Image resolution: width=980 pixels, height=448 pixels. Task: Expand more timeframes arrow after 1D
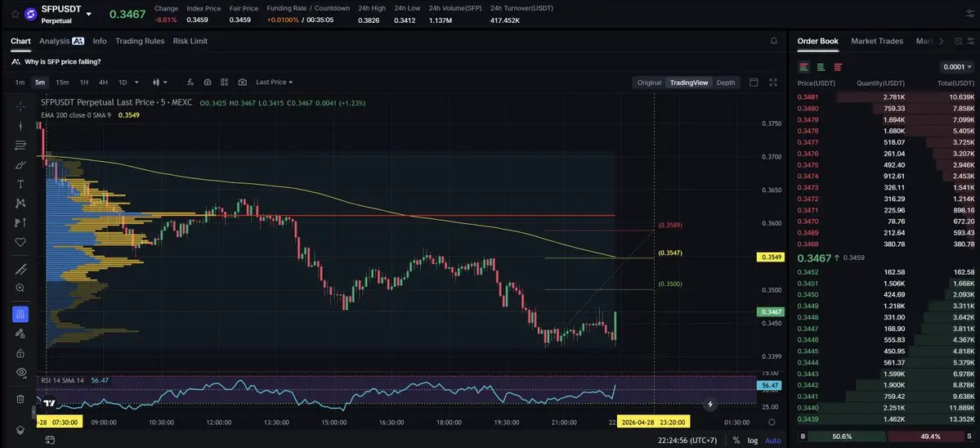(137, 82)
